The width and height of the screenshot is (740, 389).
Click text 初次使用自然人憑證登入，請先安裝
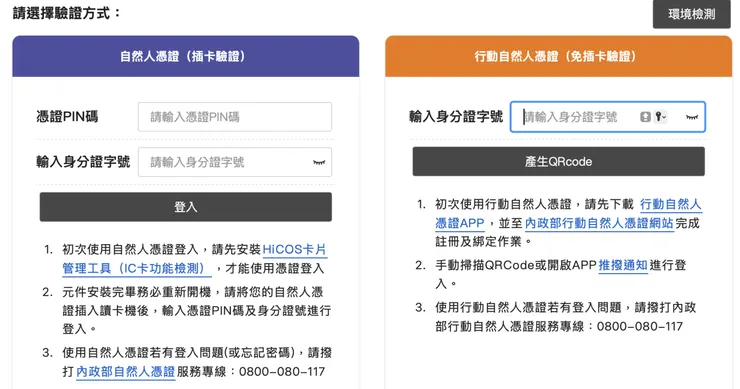(x=161, y=249)
